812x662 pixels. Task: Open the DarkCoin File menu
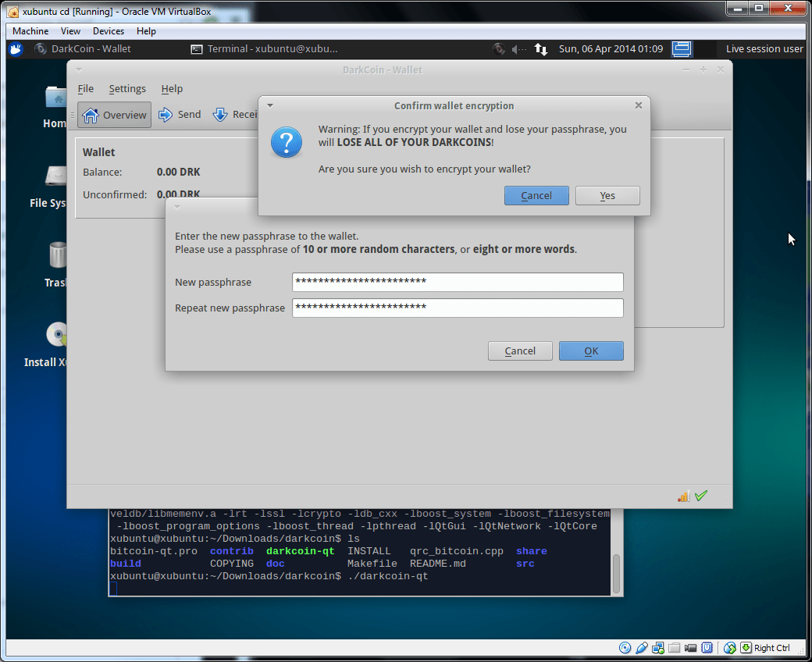click(x=85, y=88)
